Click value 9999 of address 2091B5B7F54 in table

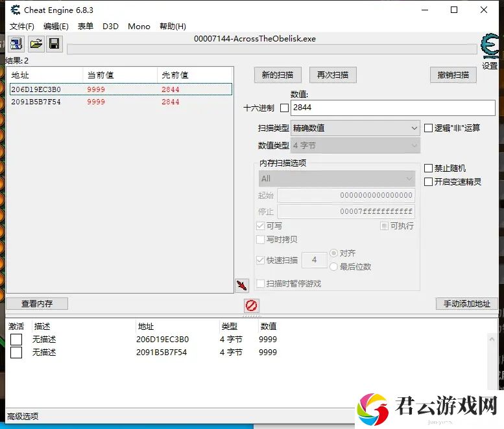268,353
